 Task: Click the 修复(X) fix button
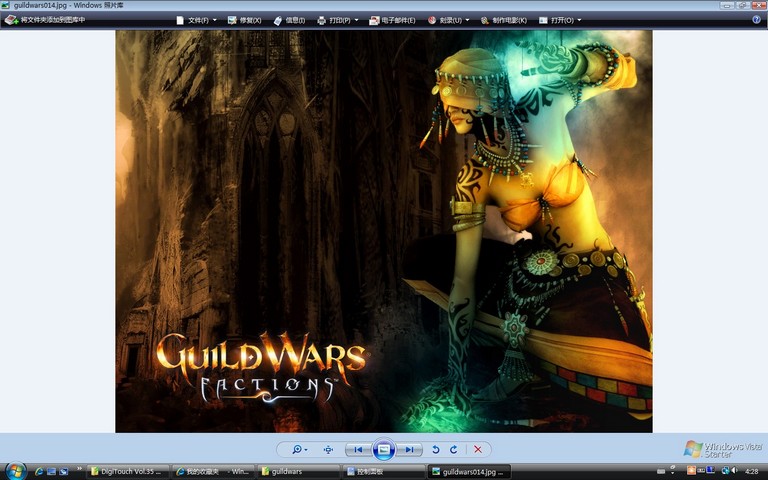tap(244, 20)
